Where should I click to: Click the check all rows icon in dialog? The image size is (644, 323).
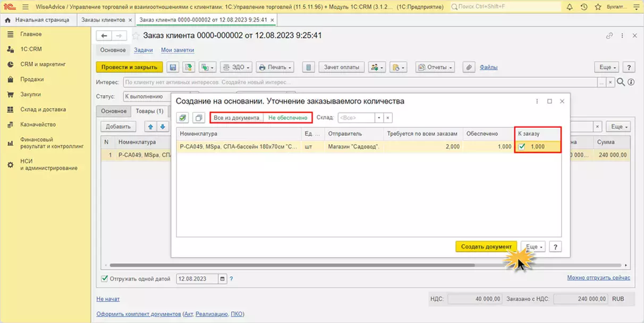(182, 118)
